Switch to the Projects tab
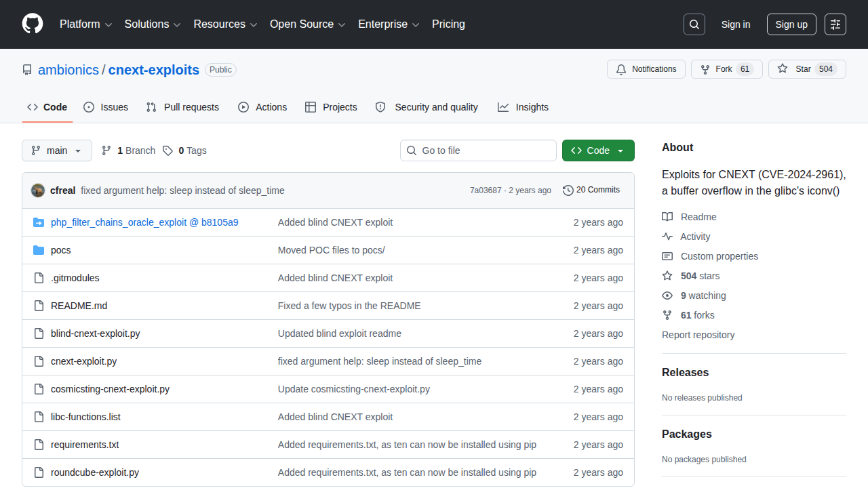Viewport: 868px width, 488px height. [331, 107]
